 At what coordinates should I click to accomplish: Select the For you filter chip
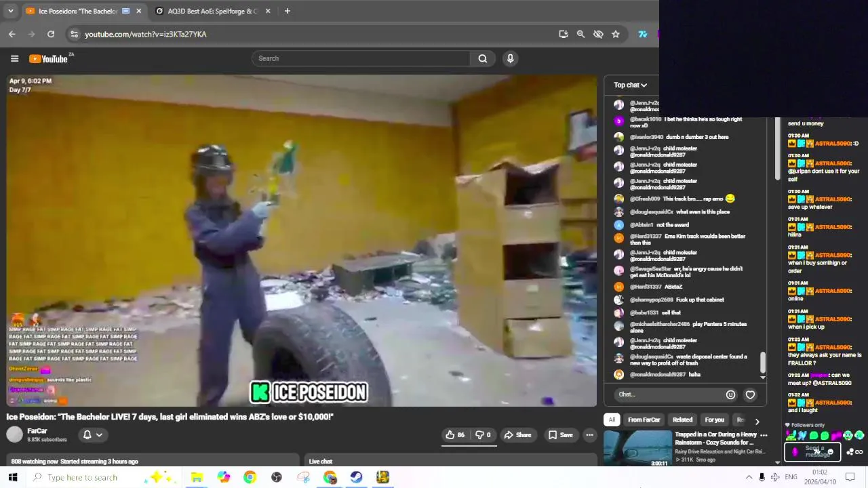coord(714,420)
